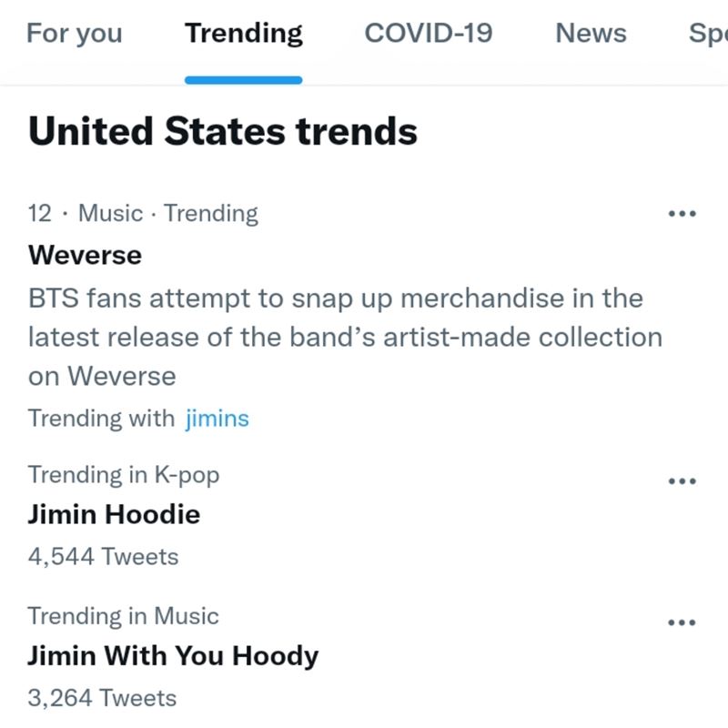
Task: Open more options for Jimin With You Hoody
Action: [x=682, y=623]
